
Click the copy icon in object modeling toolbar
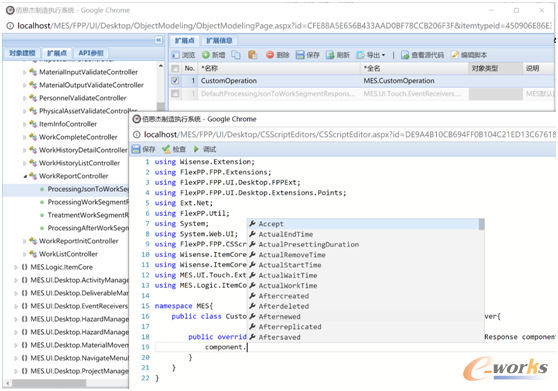[236, 55]
